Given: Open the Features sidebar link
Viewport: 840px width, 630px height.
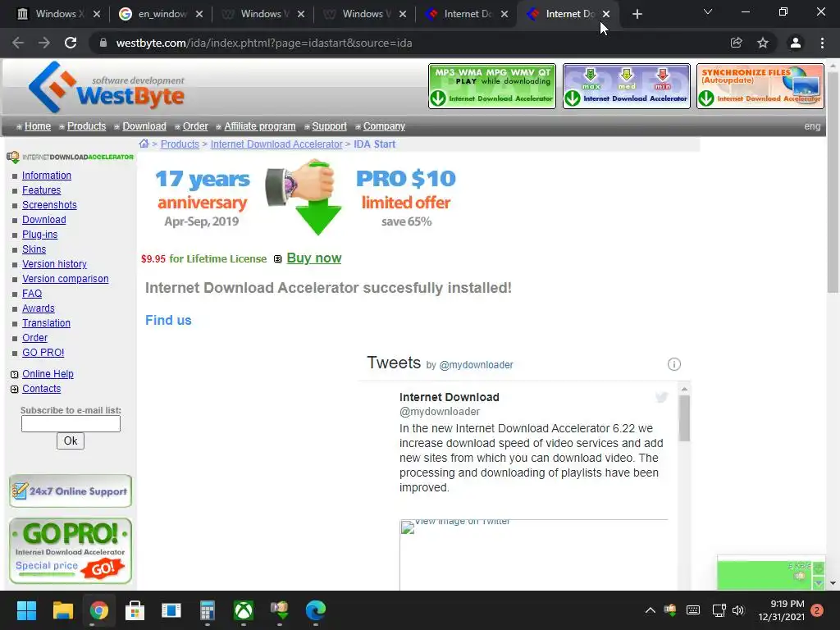Looking at the screenshot, I should tap(41, 190).
